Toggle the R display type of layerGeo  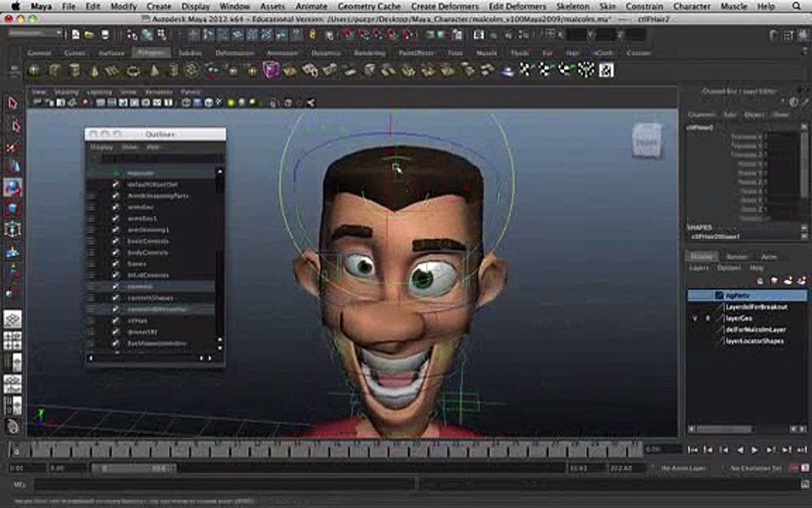click(708, 318)
